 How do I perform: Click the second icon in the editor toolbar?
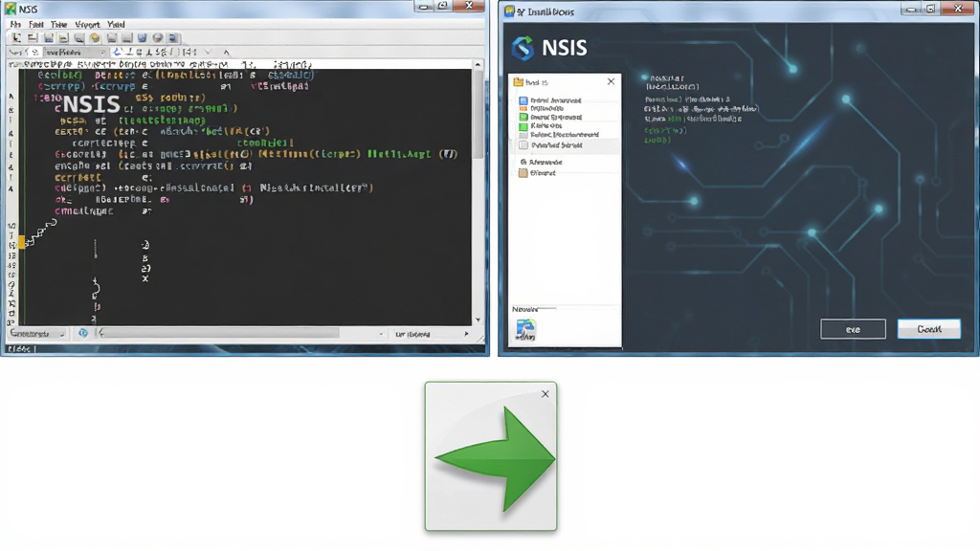(x=32, y=38)
